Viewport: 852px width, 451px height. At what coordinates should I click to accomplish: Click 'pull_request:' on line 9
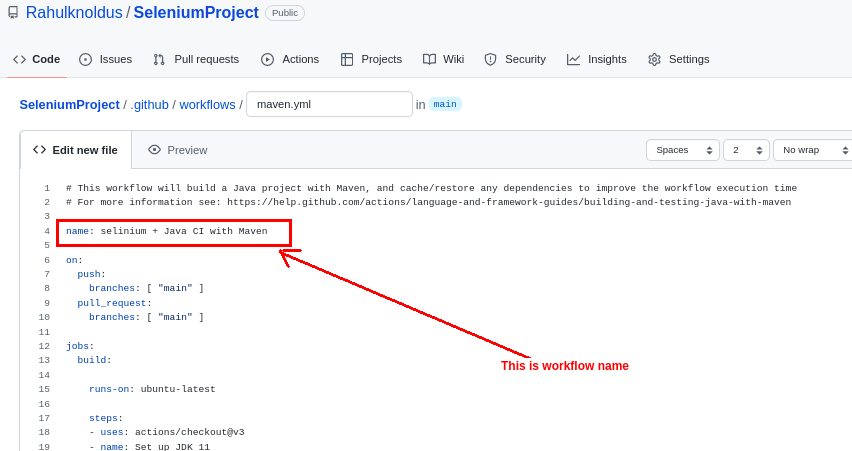pos(115,303)
